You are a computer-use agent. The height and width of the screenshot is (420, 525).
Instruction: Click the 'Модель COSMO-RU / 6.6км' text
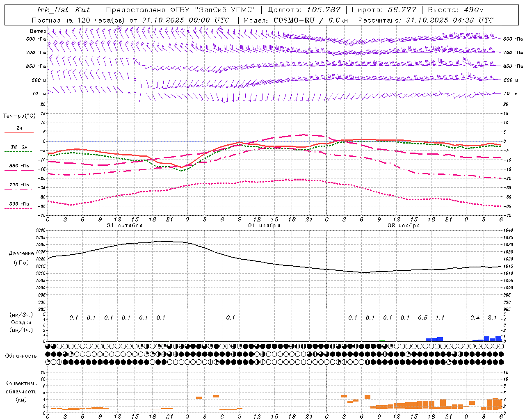(x=295, y=20)
